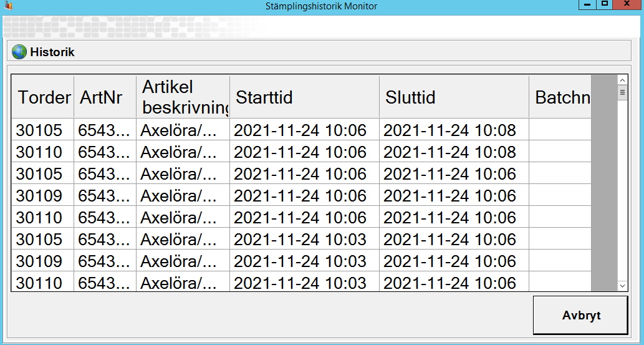Click the Artikel beskrivning column header

183,97
